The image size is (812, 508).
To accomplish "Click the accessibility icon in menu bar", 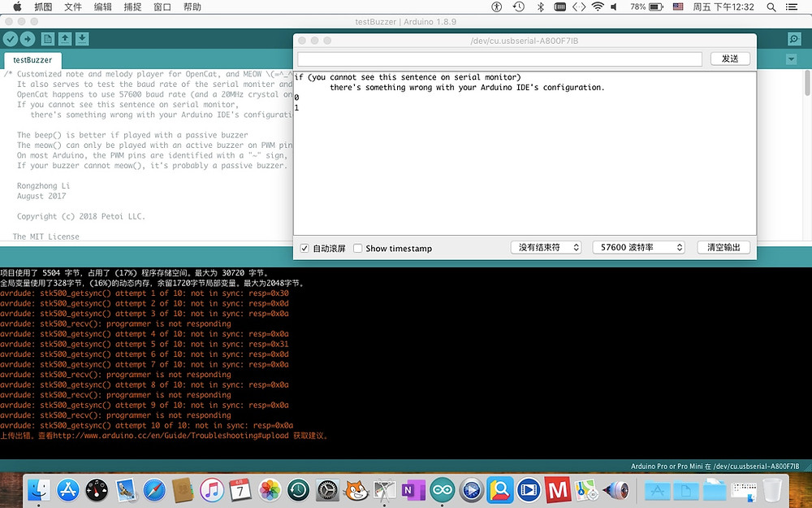I will tap(497, 7).
